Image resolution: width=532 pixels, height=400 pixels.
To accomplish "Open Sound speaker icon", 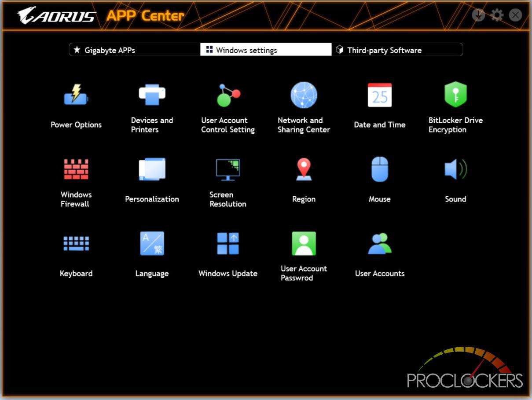I will 455,169.
